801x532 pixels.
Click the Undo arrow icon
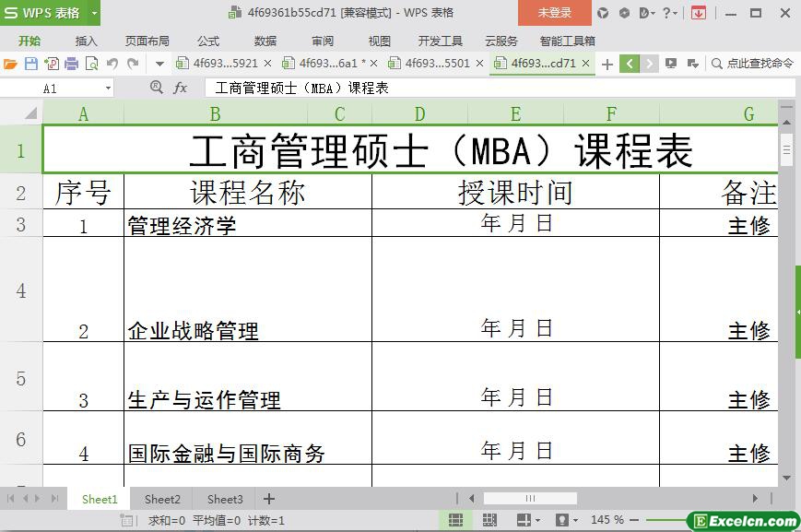[112, 64]
